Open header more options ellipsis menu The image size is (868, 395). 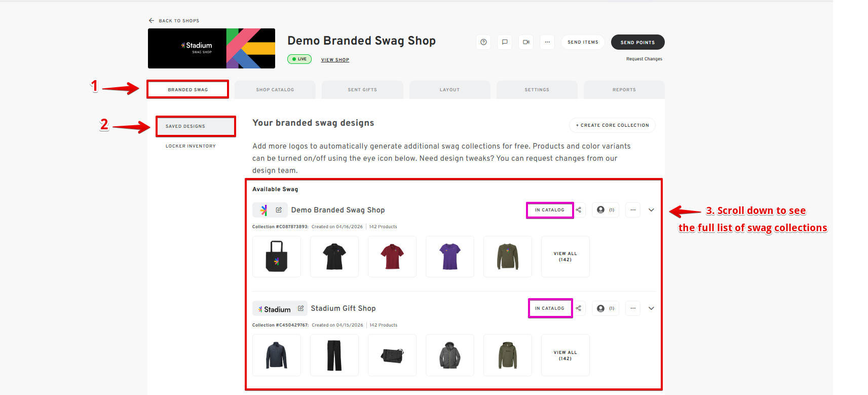click(x=547, y=42)
